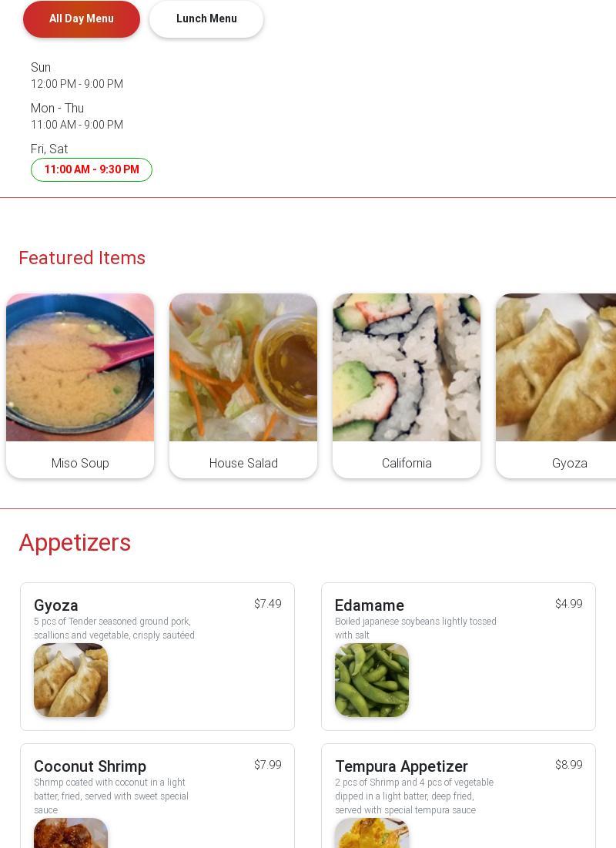Image resolution: width=616 pixels, height=848 pixels.
Task: Click the Gyoza appetizer thumbnail image
Action: coord(71,680)
